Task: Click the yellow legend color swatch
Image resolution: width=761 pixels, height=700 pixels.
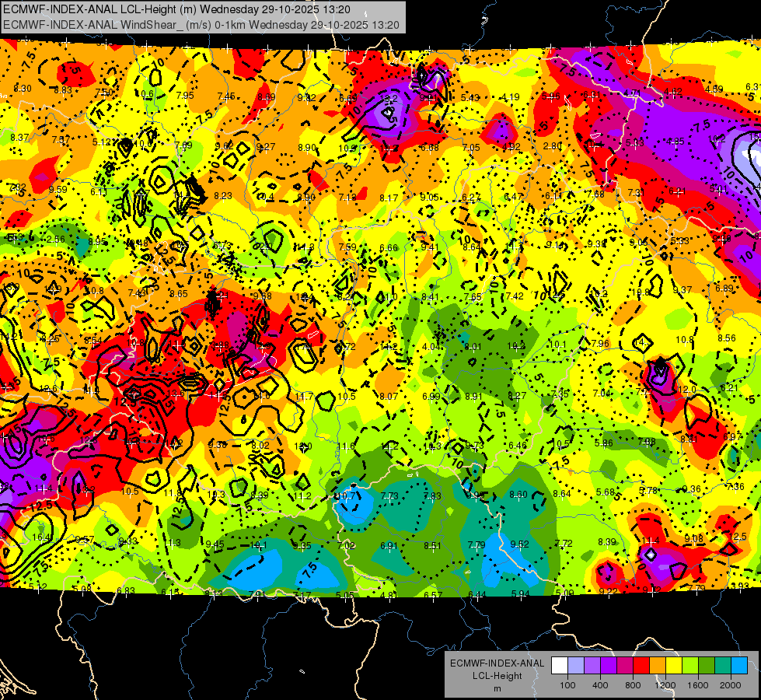Action: tap(674, 666)
